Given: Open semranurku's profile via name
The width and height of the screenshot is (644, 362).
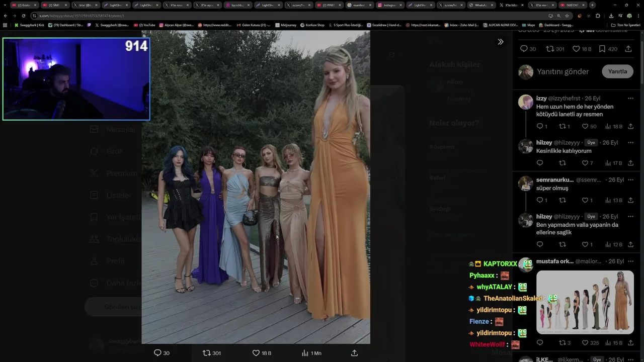Looking at the screenshot, I should (555, 180).
